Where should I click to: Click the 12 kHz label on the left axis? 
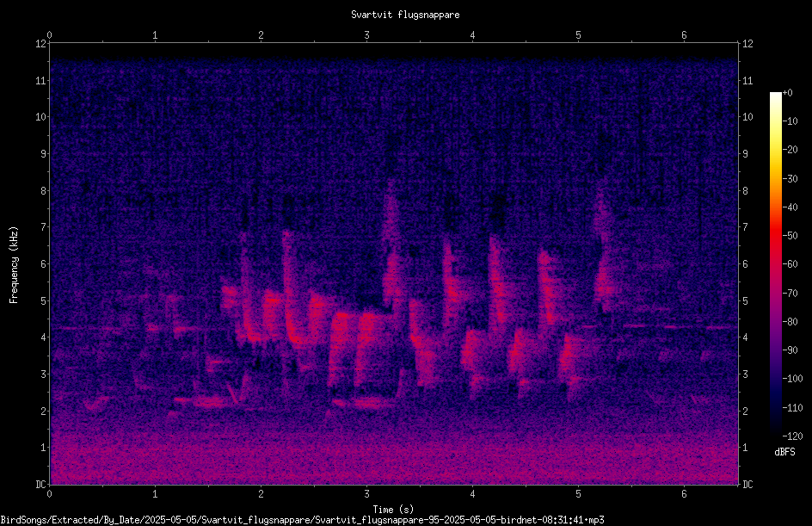[41, 44]
